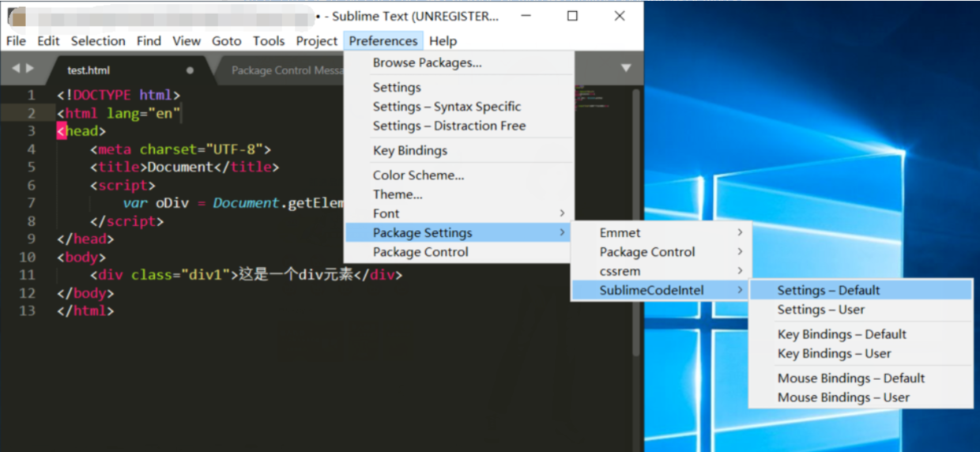
Task: Click the meta charset="UTF-8" line
Action: pos(180,149)
